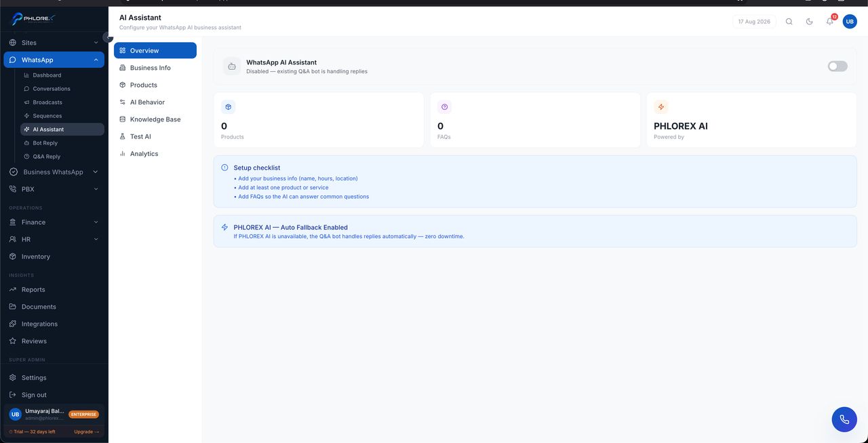The width and height of the screenshot is (868, 443).
Task: Click the Conversations icon in sidebar
Action: click(x=26, y=89)
